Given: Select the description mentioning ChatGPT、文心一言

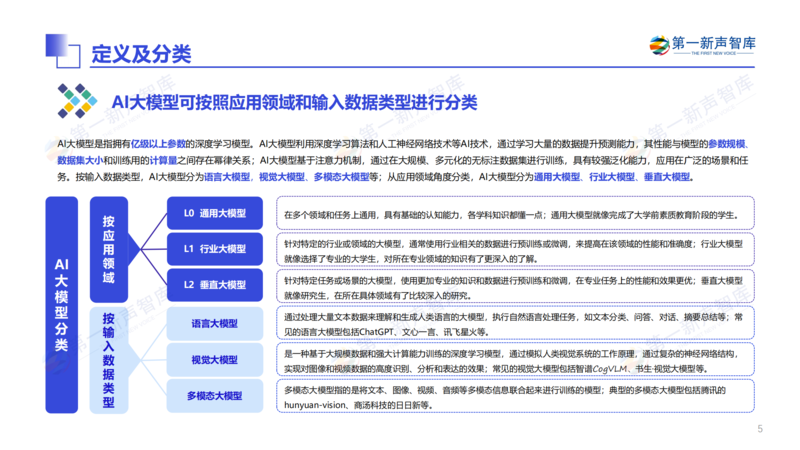Looking at the screenshot, I should (x=515, y=323).
